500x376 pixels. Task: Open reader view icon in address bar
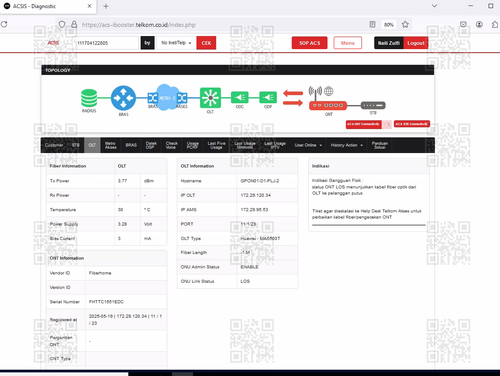(372, 24)
